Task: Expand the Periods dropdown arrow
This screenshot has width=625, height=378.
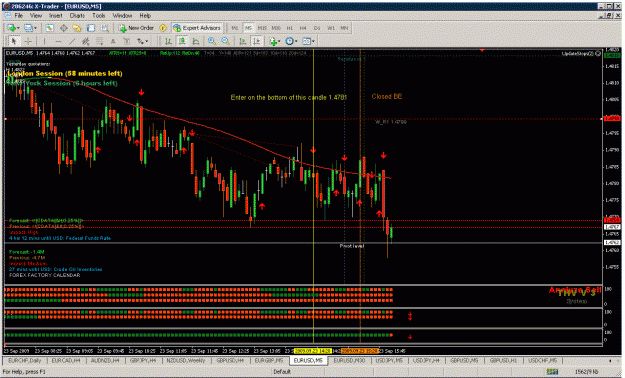Action: coord(296,41)
